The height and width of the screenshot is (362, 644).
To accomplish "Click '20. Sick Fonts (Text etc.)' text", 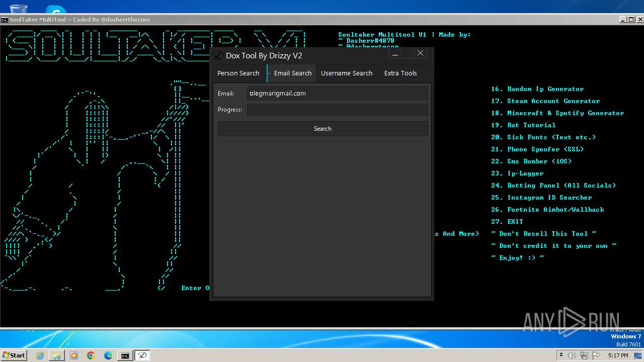I will coord(543,137).
